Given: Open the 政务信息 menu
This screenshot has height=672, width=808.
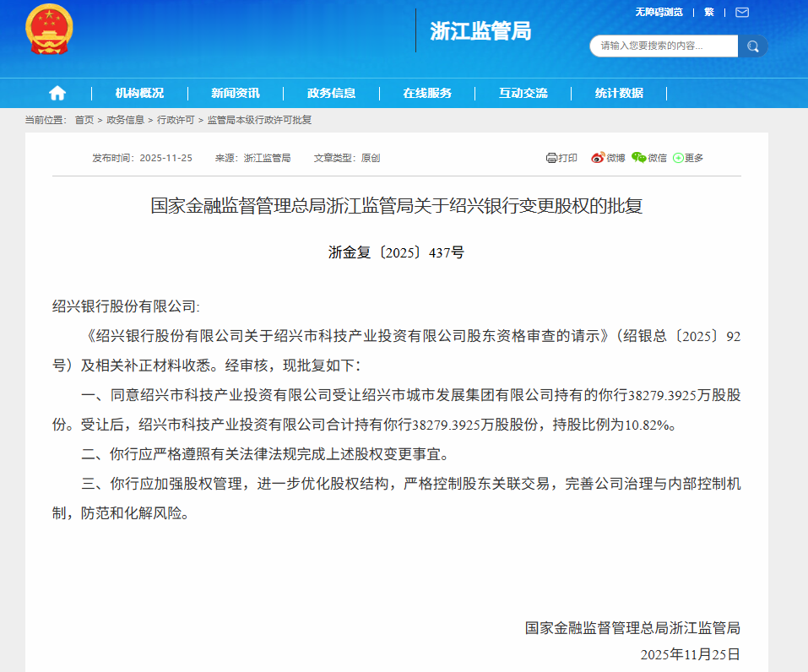Looking at the screenshot, I should pyautogui.click(x=331, y=93).
